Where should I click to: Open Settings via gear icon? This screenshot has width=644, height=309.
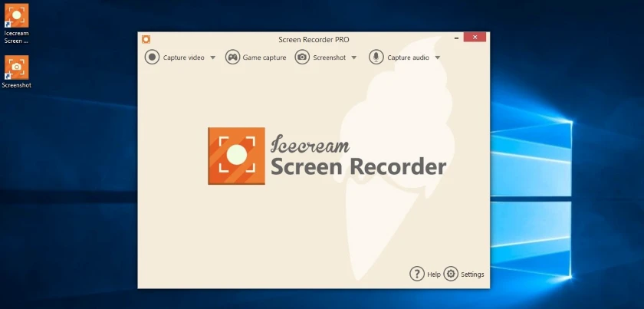(451, 274)
